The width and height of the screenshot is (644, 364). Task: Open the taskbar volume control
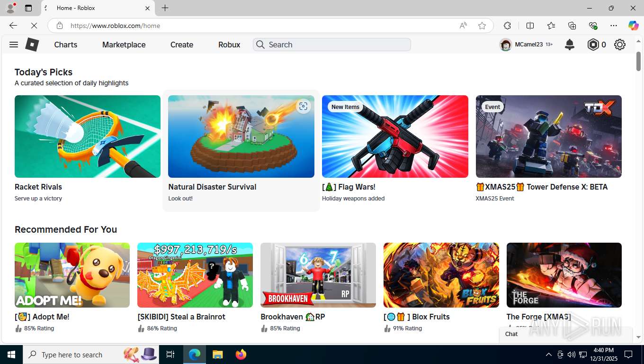coord(572,355)
